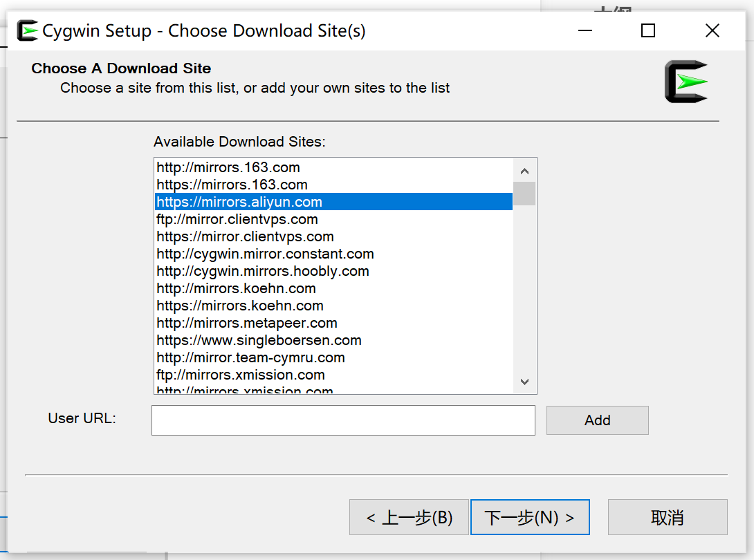Choose ftp://mirror.clientvps.com site
The height and width of the screenshot is (560, 754).
[x=333, y=219]
